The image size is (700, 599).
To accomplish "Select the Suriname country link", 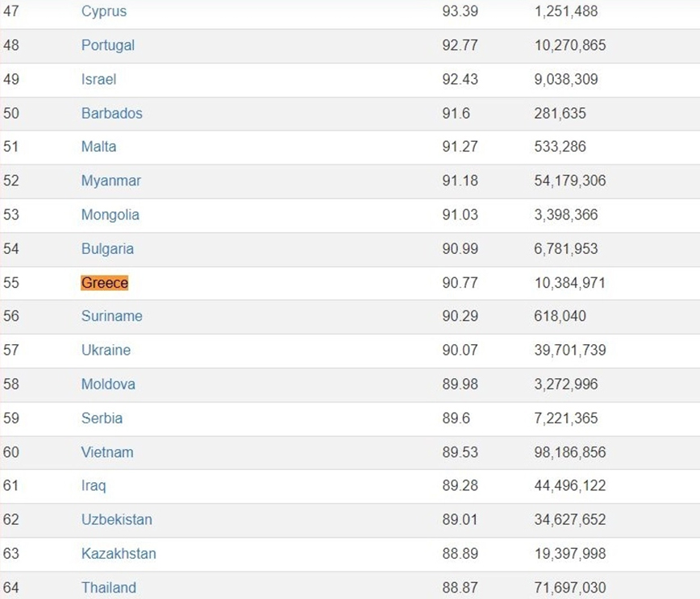I will coord(111,316).
